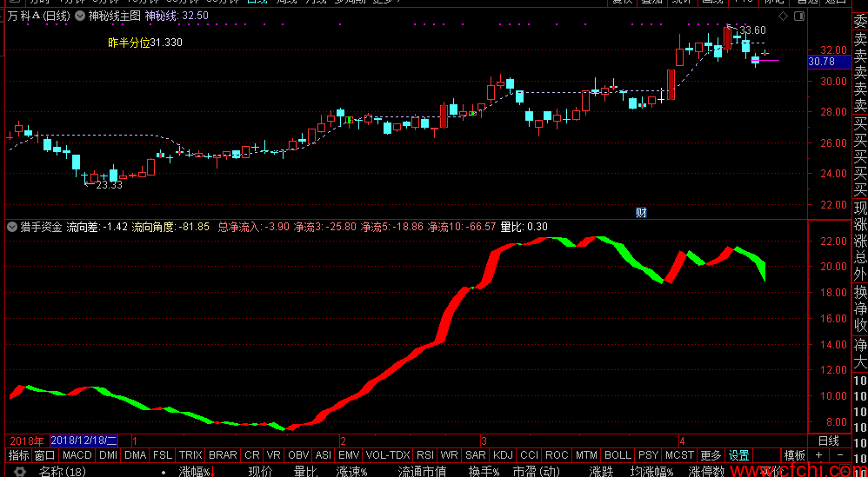Image resolution: width=868 pixels, height=477 pixels.
Task: Click the minus zoom button next to 模板
Action: [840, 455]
